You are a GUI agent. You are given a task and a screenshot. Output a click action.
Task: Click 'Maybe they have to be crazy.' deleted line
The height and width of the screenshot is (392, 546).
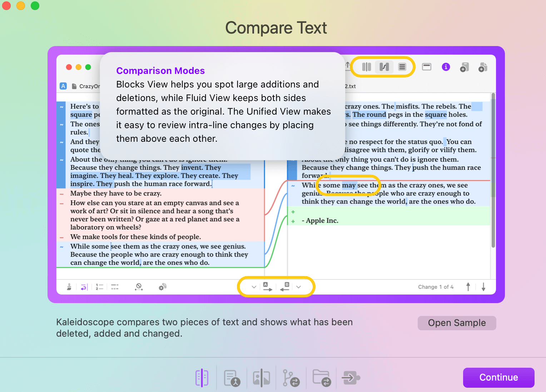116,194
